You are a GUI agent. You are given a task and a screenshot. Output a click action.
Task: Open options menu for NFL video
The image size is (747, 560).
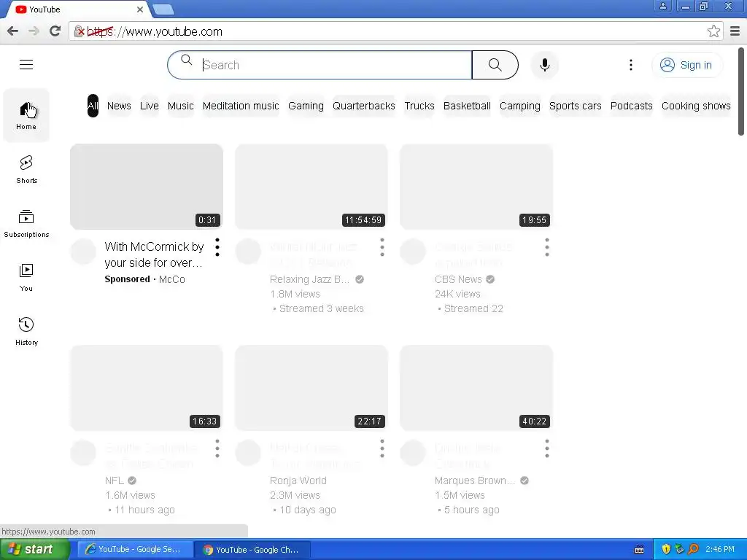pos(217,448)
